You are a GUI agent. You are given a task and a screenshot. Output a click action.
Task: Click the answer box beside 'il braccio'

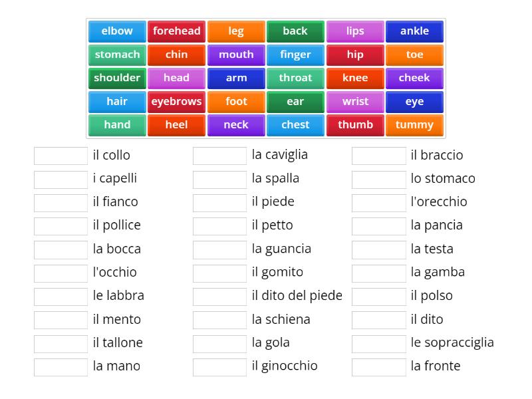coord(379,155)
